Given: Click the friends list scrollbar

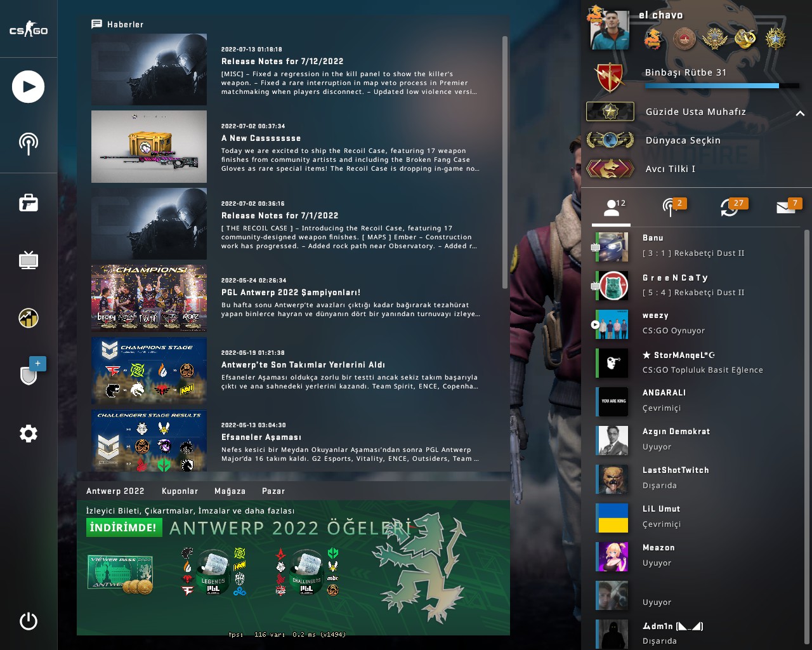Looking at the screenshot, I should tap(807, 438).
